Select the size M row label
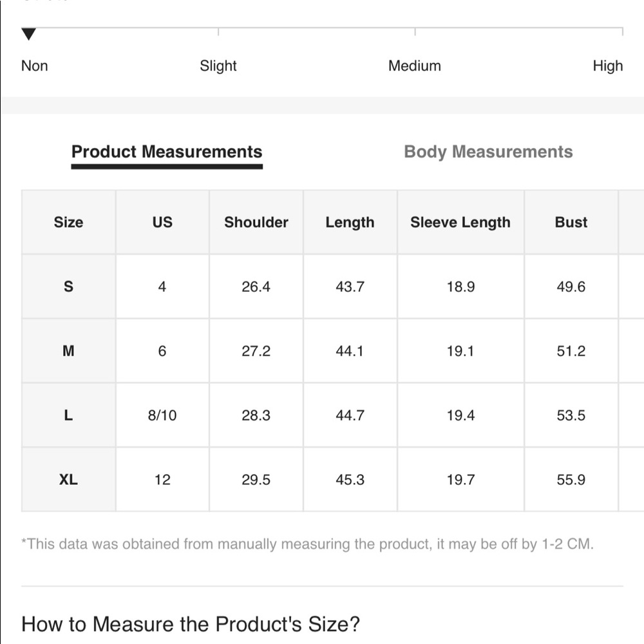 [69, 351]
